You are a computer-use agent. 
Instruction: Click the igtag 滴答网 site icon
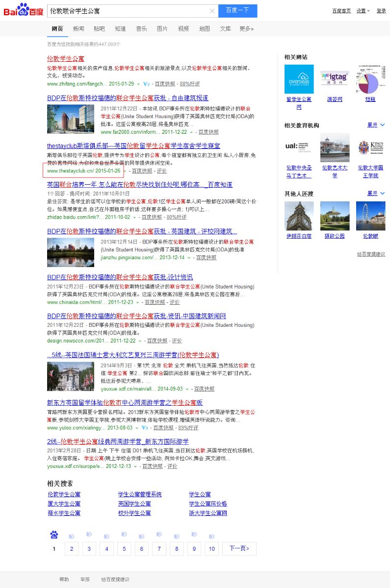(335, 79)
